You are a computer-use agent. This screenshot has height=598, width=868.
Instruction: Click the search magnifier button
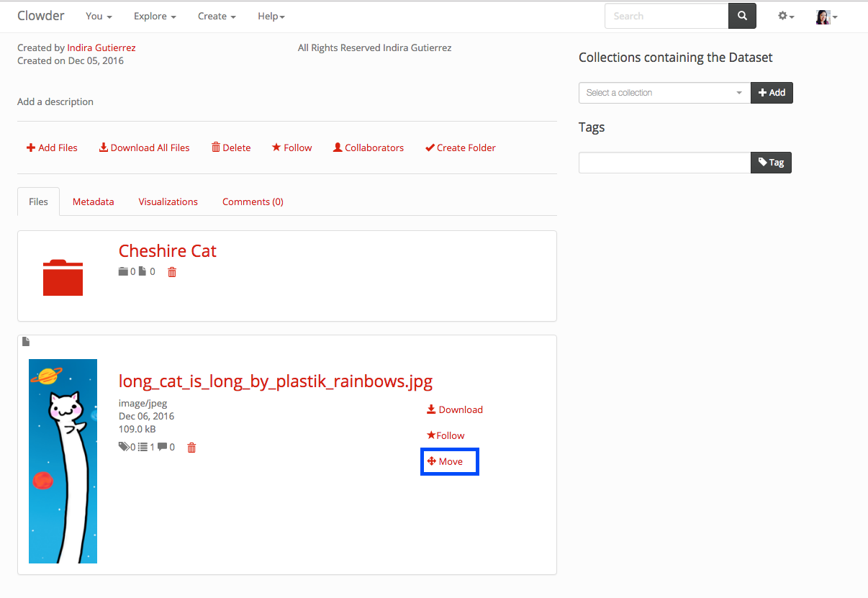[742, 16]
